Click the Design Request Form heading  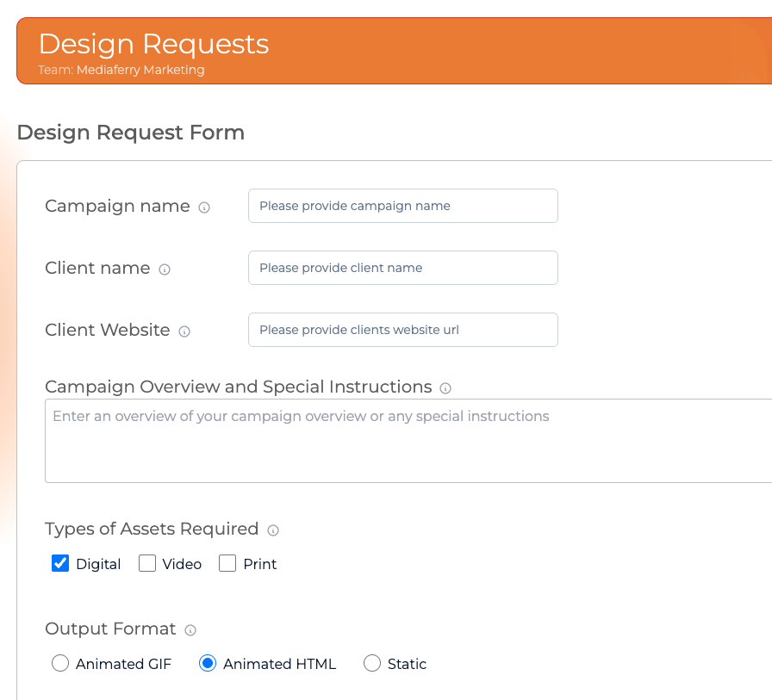pos(130,133)
